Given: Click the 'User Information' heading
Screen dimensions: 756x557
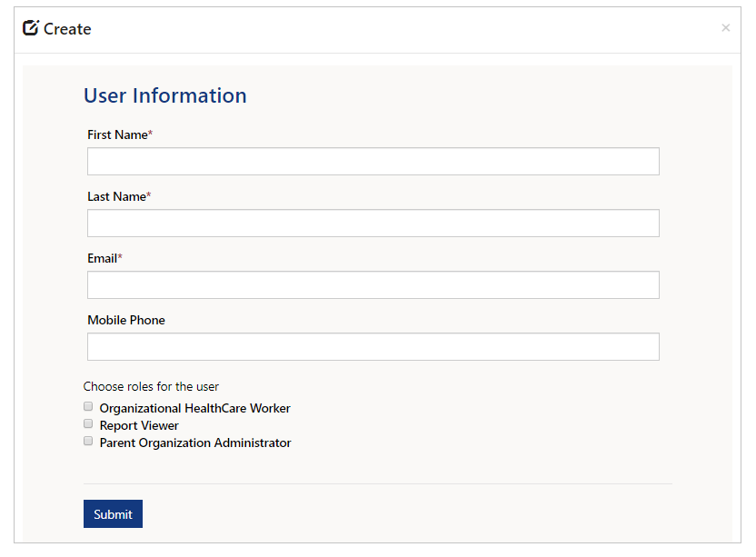Looking at the screenshot, I should coord(164,95).
